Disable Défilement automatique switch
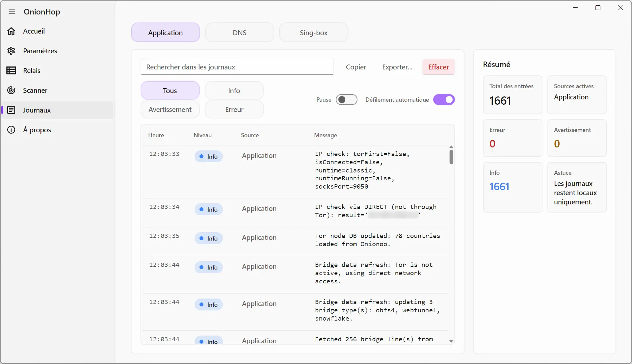 coord(444,100)
